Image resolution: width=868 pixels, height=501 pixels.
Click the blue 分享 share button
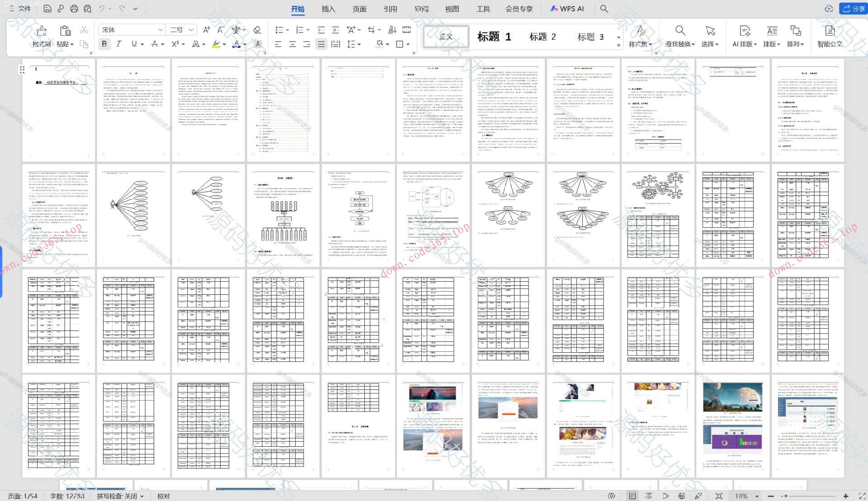pos(853,9)
